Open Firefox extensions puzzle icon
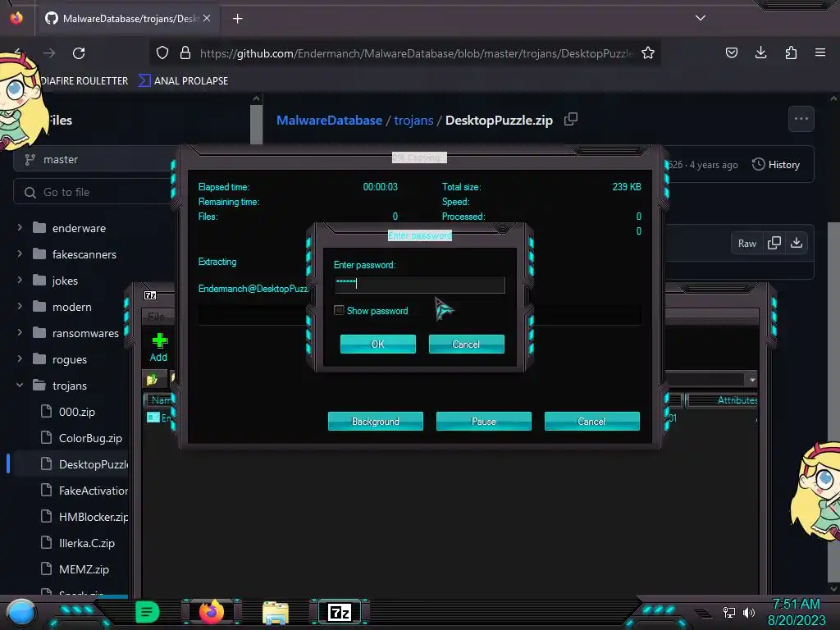The width and height of the screenshot is (840, 630). pos(791,52)
